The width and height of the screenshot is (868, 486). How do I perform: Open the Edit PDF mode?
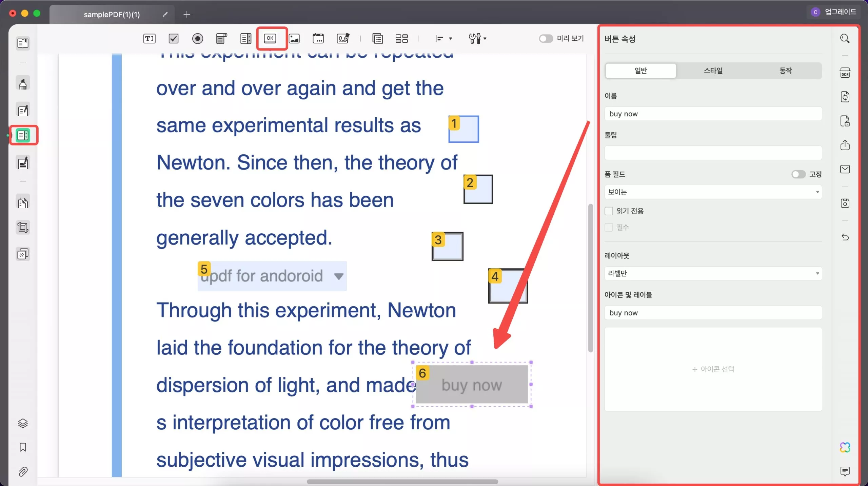23,110
